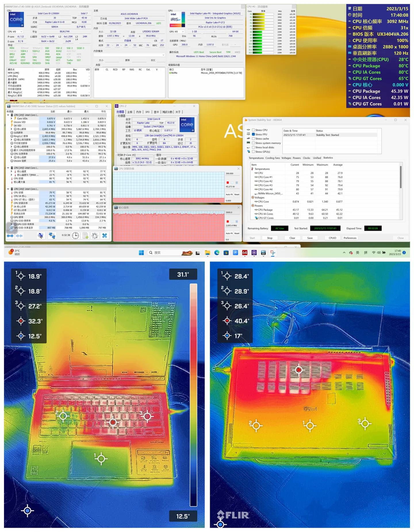
Task: Uncheck the Stress FPU checkbox
Action: point(253,134)
